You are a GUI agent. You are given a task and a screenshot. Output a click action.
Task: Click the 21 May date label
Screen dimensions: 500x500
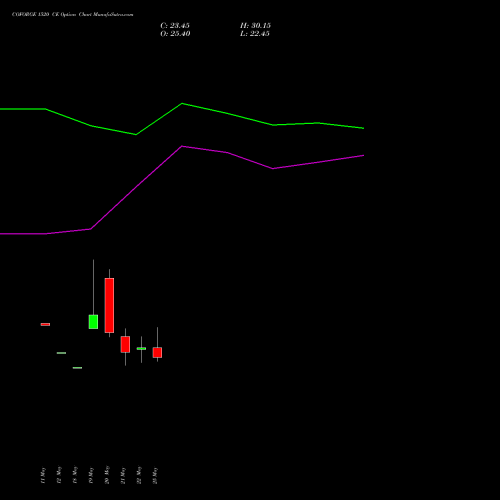tap(123, 475)
